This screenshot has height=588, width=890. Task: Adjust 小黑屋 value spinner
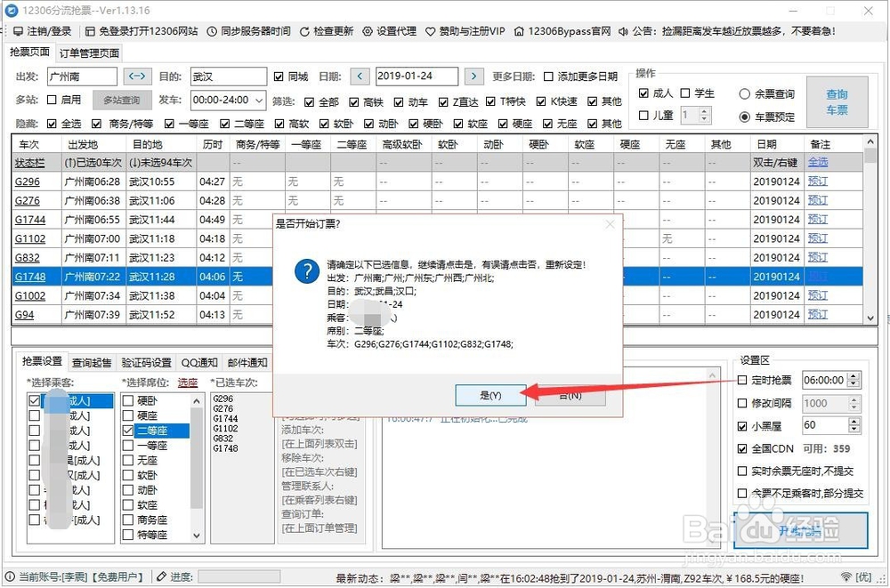854,425
